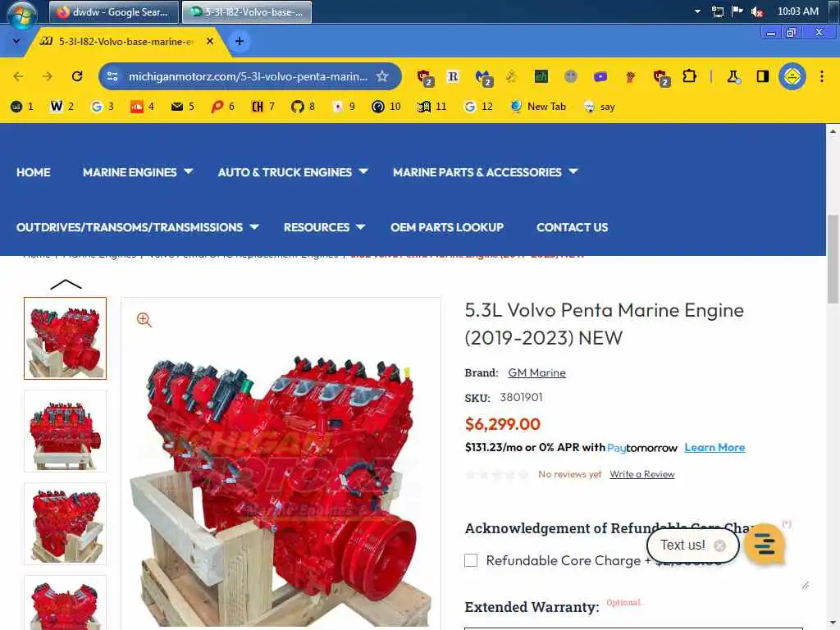This screenshot has width=840, height=630.
Task: Select the second engine thumbnail image
Action: coord(66,431)
